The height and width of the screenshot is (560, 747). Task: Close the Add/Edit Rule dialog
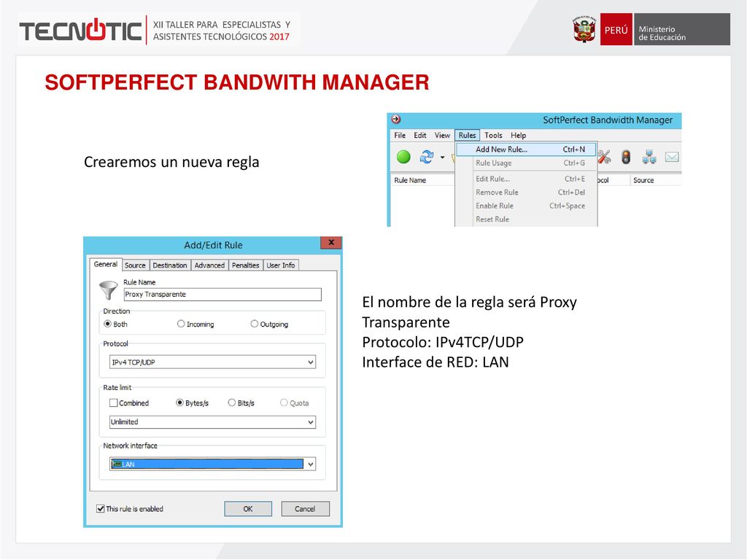(x=331, y=243)
